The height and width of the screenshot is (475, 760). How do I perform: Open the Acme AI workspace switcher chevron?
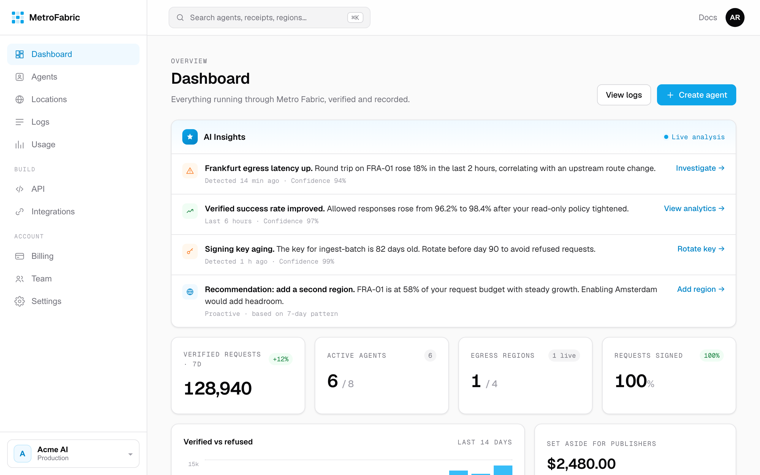tap(130, 454)
